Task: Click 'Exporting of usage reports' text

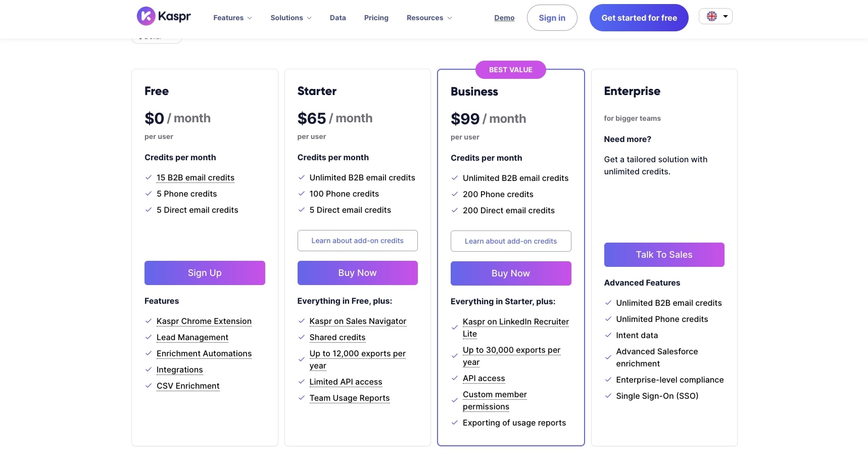Action: [514, 423]
